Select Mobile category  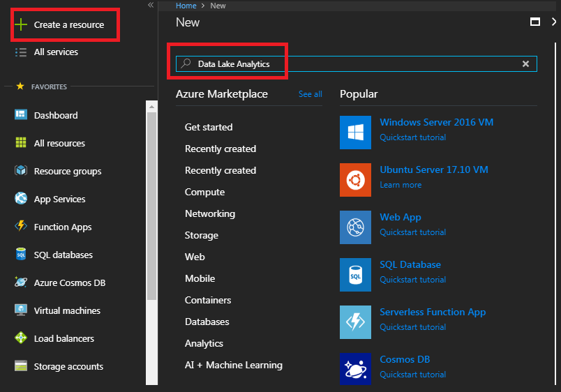point(200,278)
